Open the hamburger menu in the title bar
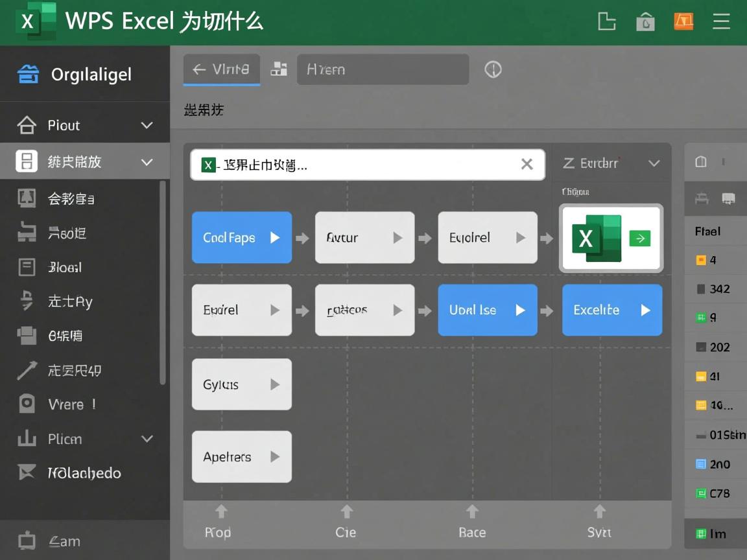This screenshot has height=560, width=747. tap(721, 21)
